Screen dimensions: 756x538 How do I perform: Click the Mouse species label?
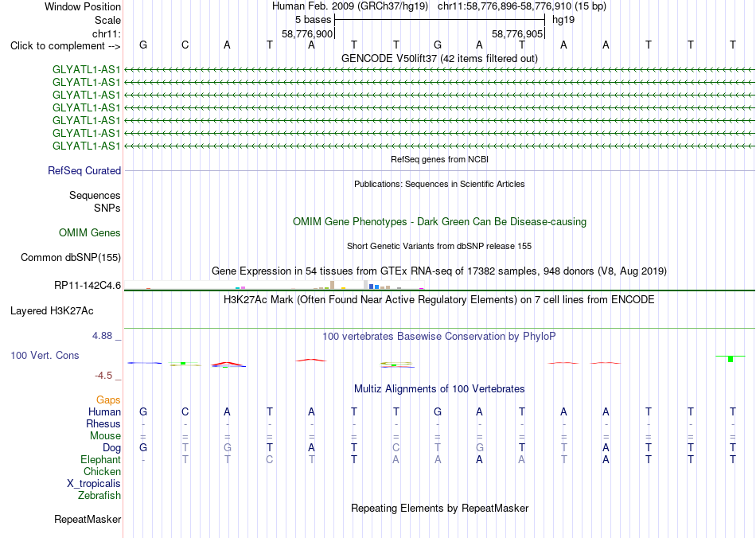(105, 436)
